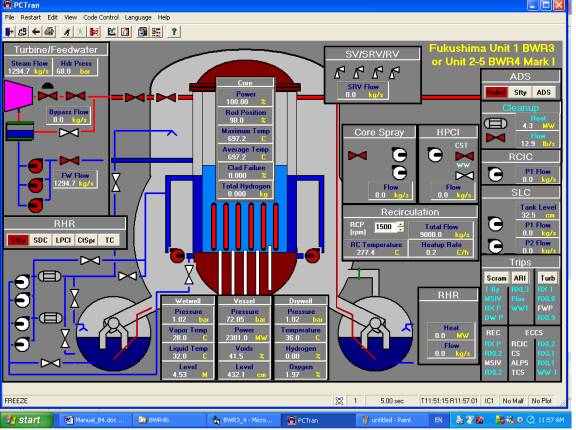Switch to Manual_B4.doc taskbar window
This screenshot has height=430, width=576.
(96, 420)
